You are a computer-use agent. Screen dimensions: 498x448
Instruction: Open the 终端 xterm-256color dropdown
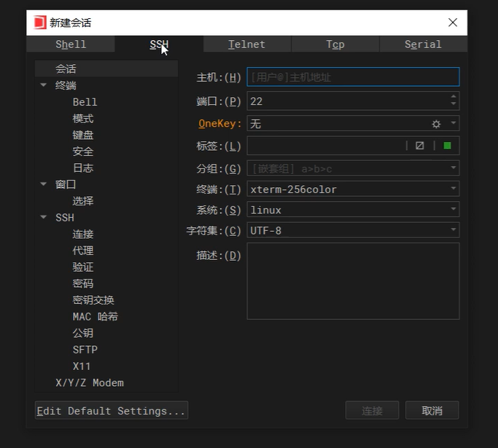[x=454, y=188]
